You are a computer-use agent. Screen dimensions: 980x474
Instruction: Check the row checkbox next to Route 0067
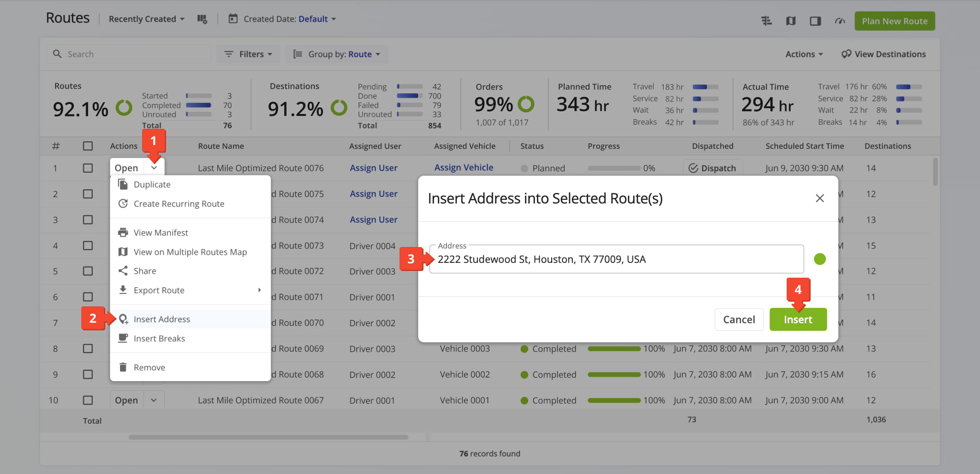[88, 400]
